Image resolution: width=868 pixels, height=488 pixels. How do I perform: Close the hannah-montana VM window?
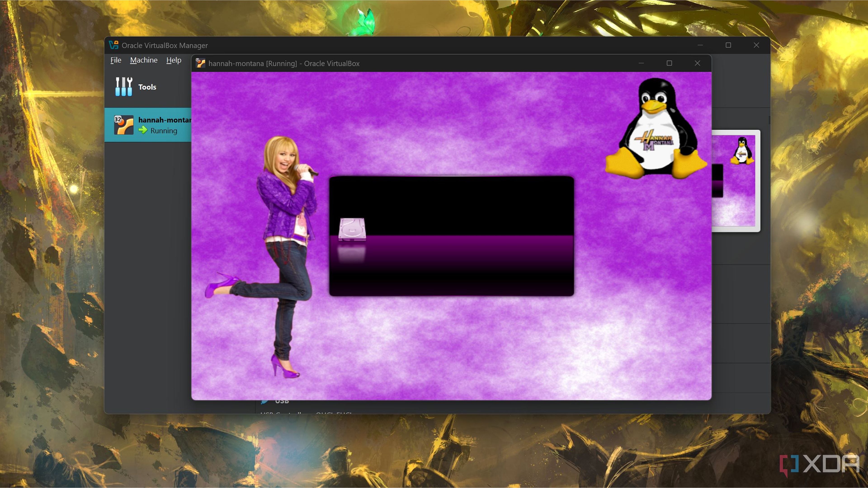coord(697,63)
